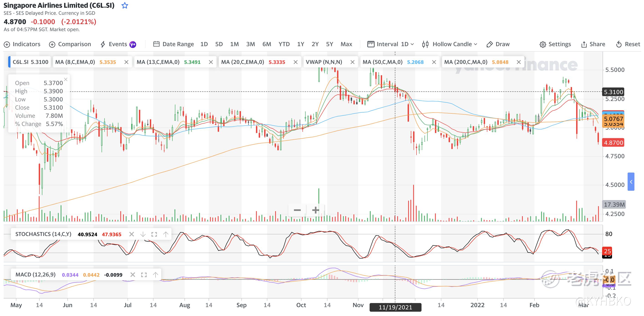
Task: Maximize the Stochastics panel
Action: pos(154,234)
